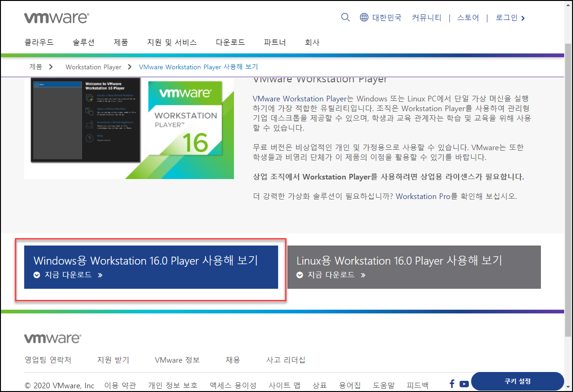Click the globe region icon
The image size is (573, 392).
(365, 18)
